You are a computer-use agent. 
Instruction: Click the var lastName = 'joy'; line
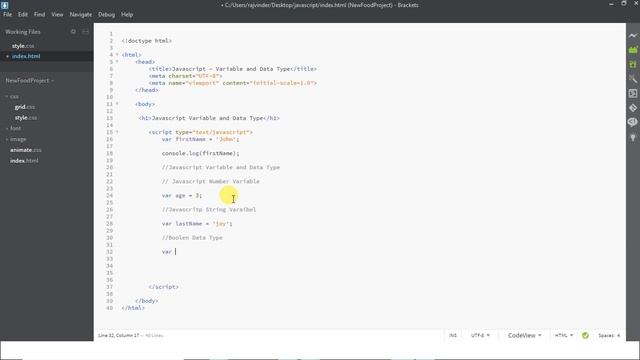coord(197,224)
